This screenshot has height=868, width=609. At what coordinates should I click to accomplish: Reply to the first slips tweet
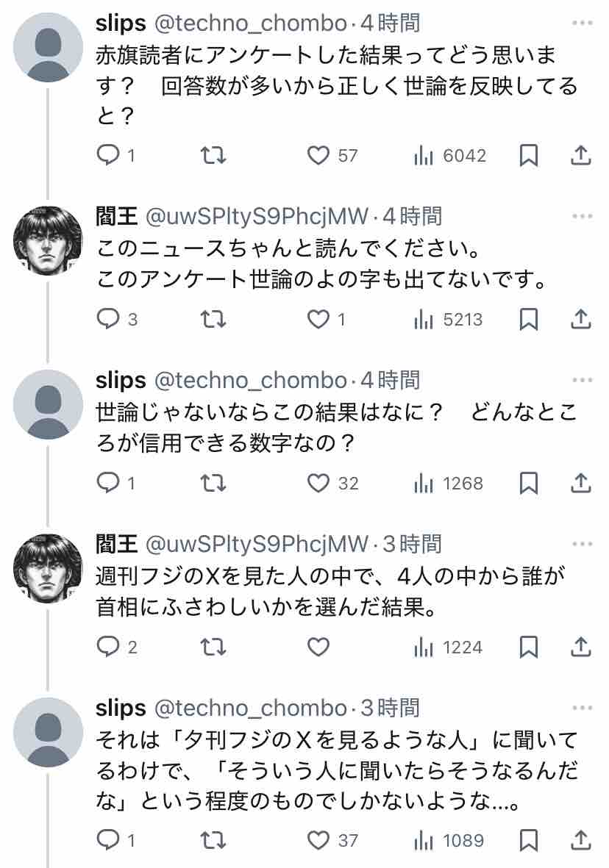(x=109, y=156)
